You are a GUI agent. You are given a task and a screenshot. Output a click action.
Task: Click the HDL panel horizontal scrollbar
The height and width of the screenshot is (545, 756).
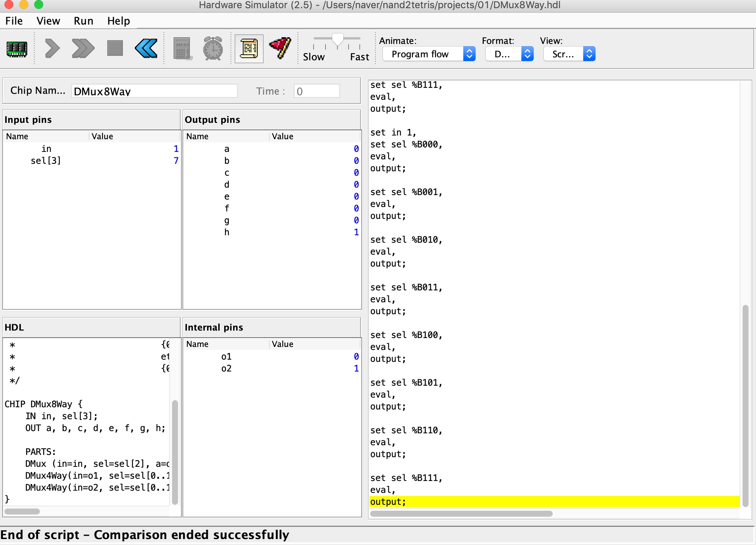click(22, 511)
